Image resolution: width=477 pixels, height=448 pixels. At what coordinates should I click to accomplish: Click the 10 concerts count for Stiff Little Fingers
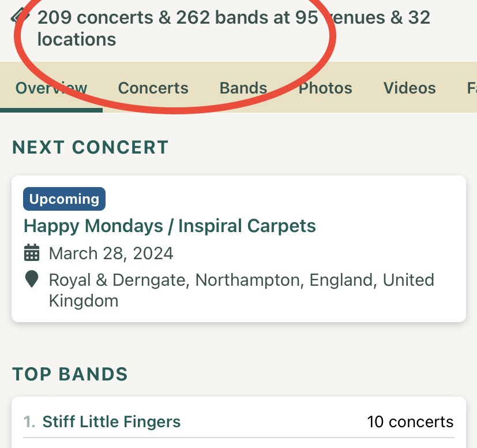[410, 422]
